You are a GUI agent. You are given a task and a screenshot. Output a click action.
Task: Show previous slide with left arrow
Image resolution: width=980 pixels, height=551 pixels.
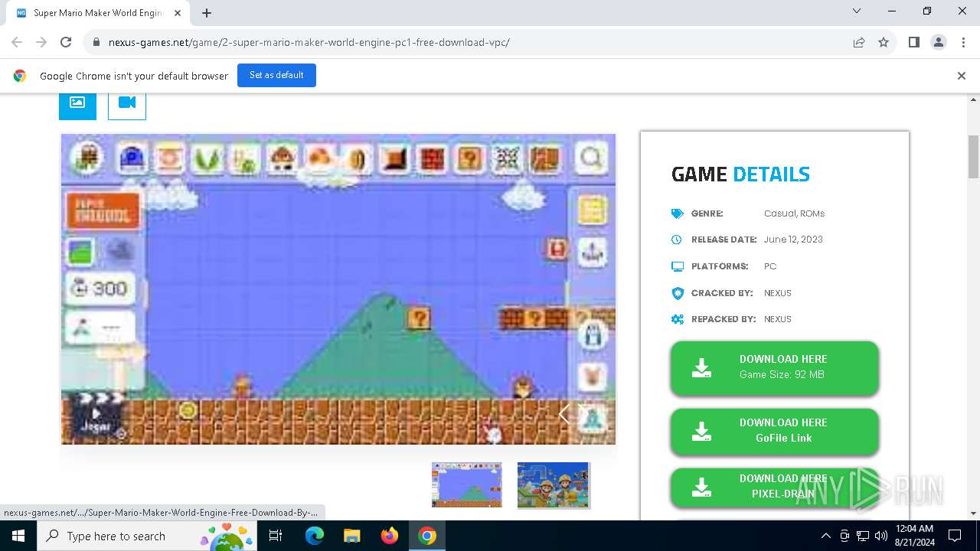point(563,414)
